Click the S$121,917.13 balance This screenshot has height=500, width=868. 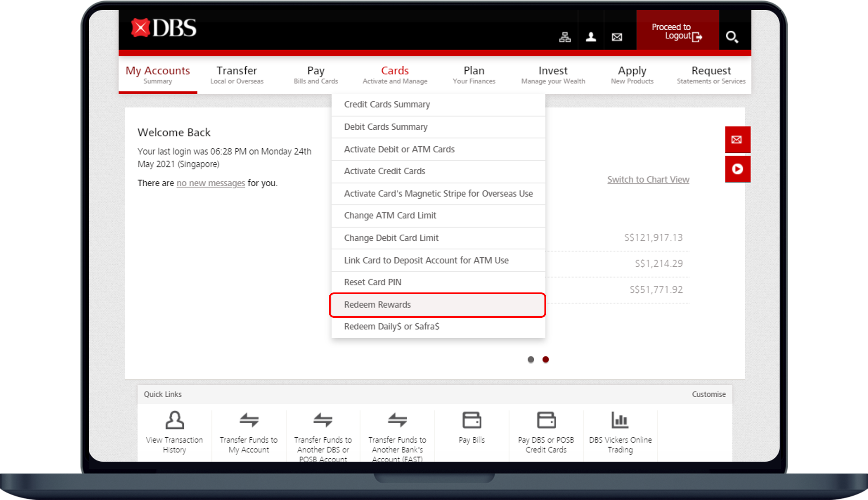(653, 238)
